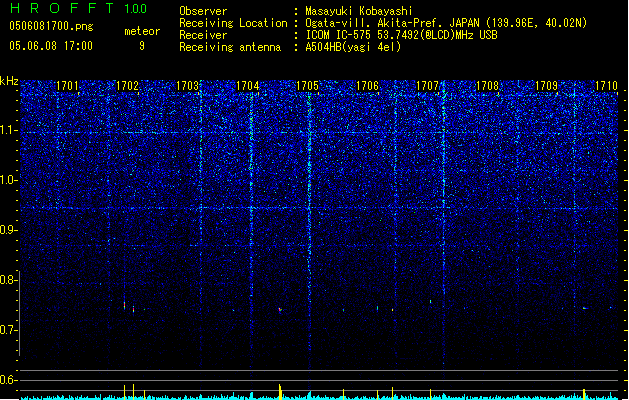Viewport: 629px width, 400px height.
Task: Click the meteor count label
Action: [x=142, y=31]
